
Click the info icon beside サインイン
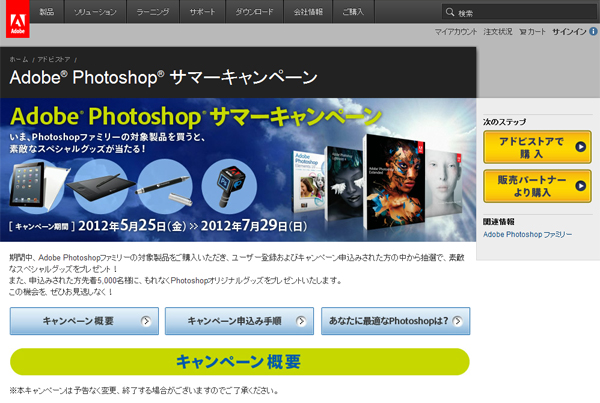593,31
